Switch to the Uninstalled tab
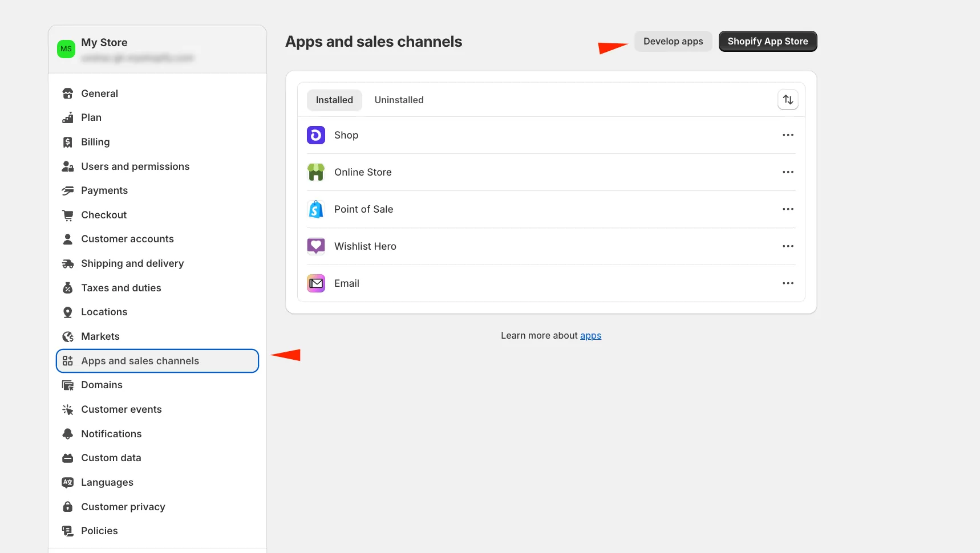This screenshot has height=553, width=980. point(399,100)
